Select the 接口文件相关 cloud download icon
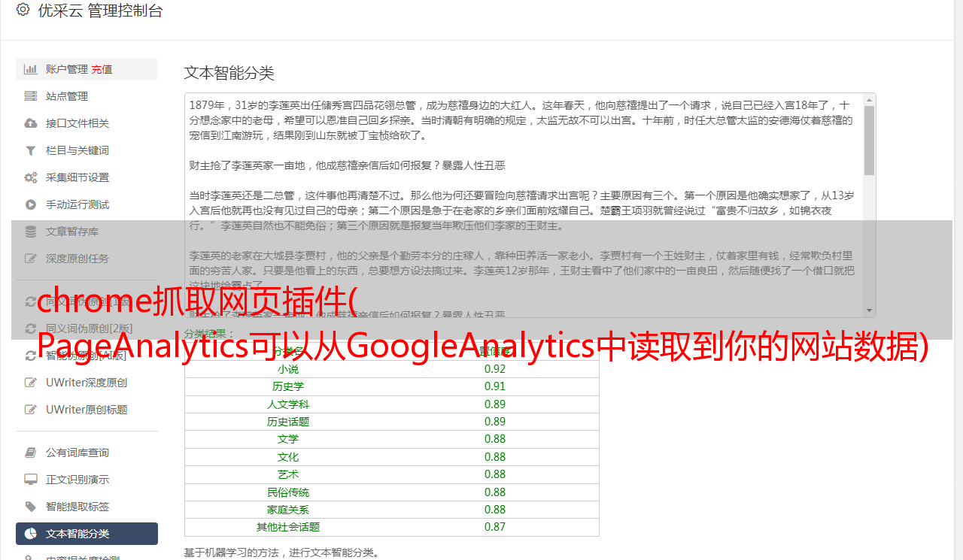This screenshot has height=560, width=963. [31, 123]
